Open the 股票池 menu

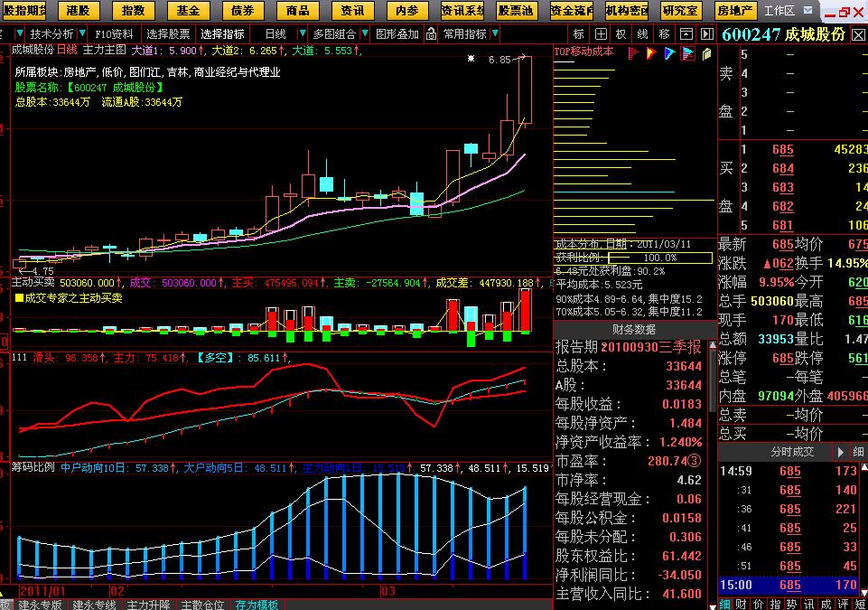coord(517,11)
